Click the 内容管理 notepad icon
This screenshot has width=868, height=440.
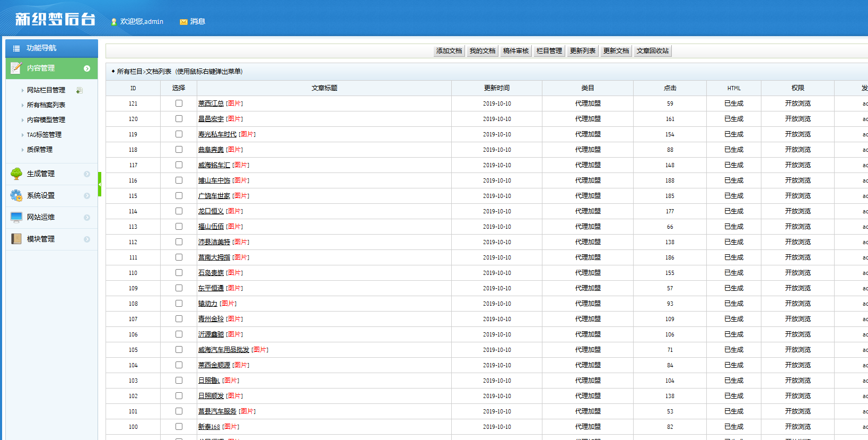pyautogui.click(x=16, y=68)
